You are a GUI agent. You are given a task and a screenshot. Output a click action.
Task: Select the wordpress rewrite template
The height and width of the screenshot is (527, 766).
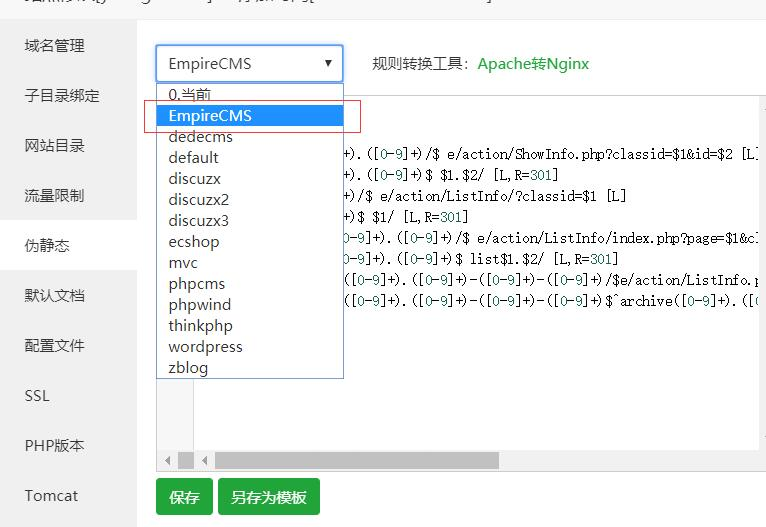[x=205, y=346]
